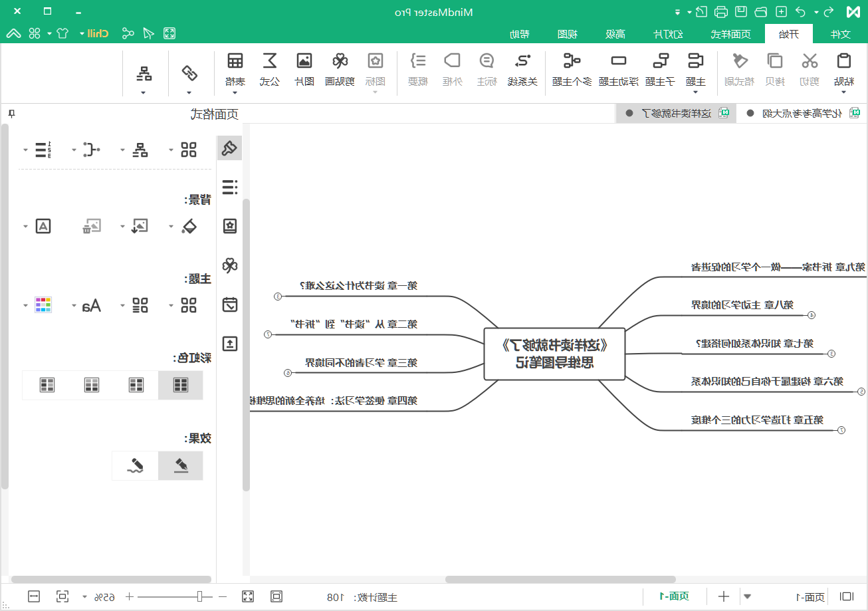Enable the hand-drawn wavy effect style
868x611 pixels.
(x=136, y=465)
